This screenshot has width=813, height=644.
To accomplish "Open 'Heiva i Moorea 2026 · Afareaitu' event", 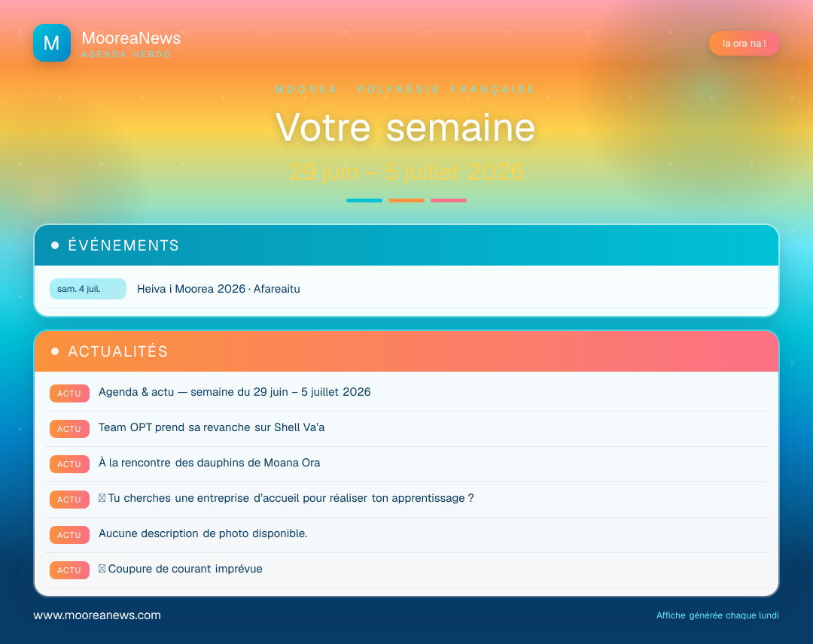I will (218, 289).
